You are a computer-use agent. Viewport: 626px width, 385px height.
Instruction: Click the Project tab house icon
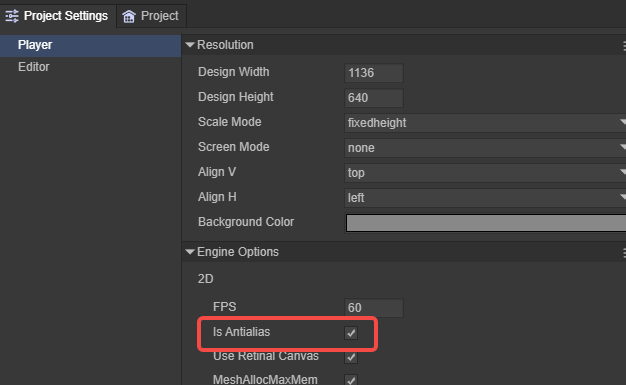click(129, 16)
